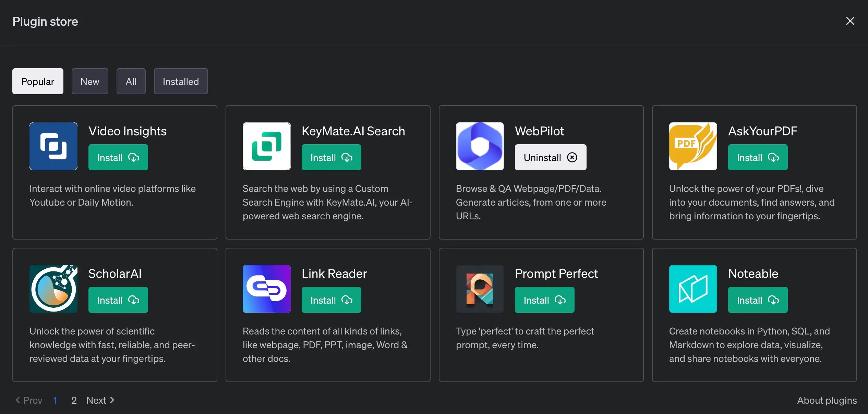Go to the Next page of plugins
868x414 pixels.
(100, 400)
